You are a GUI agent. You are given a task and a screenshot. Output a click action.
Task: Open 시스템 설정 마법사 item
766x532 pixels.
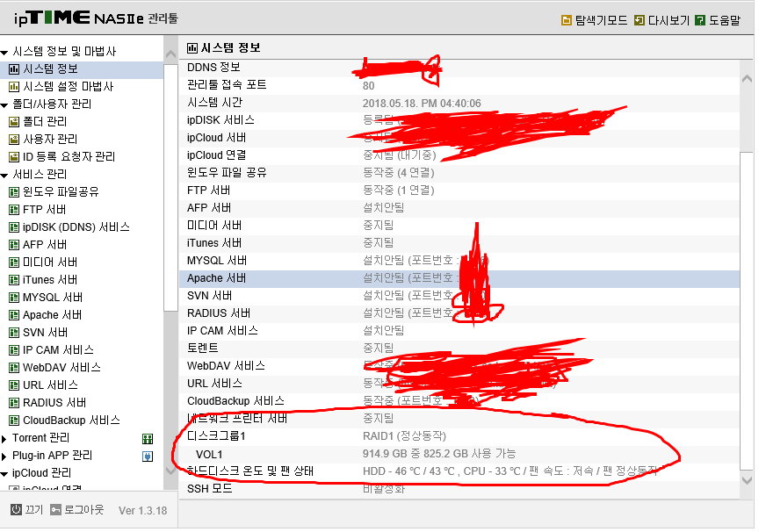coord(68,87)
